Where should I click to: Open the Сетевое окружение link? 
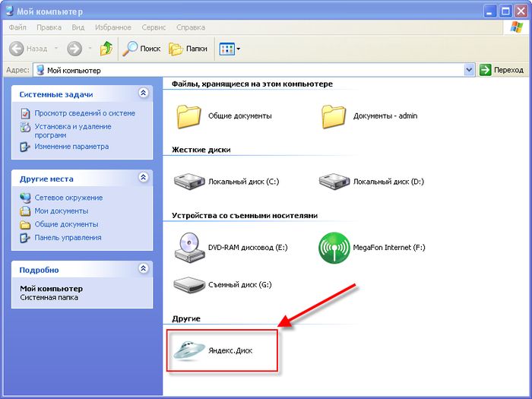(x=68, y=198)
